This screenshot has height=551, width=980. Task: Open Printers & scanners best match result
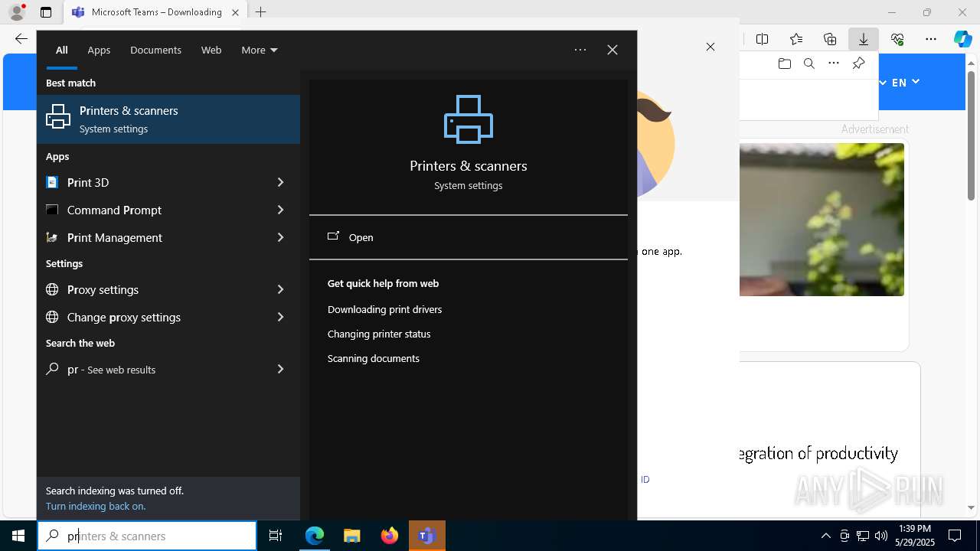(168, 119)
